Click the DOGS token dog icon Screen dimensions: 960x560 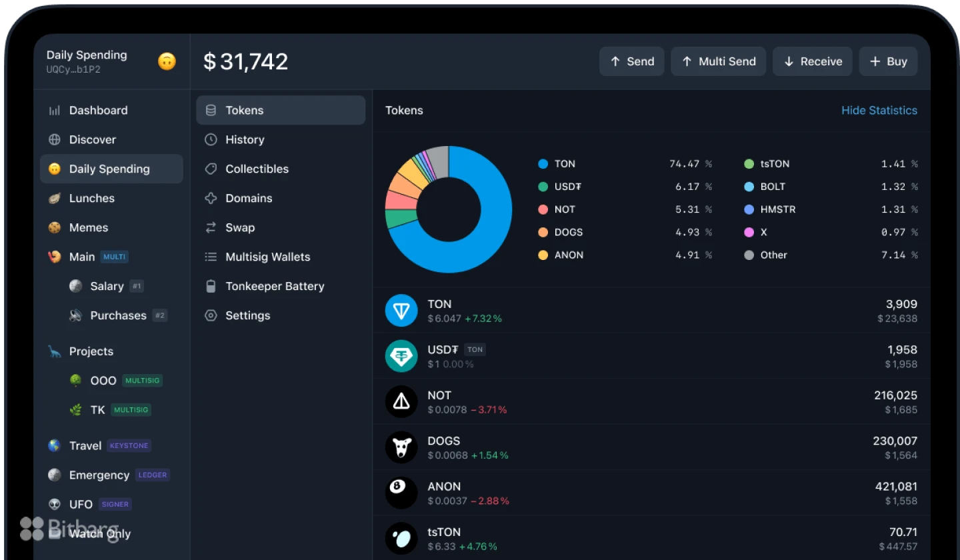[x=401, y=447]
